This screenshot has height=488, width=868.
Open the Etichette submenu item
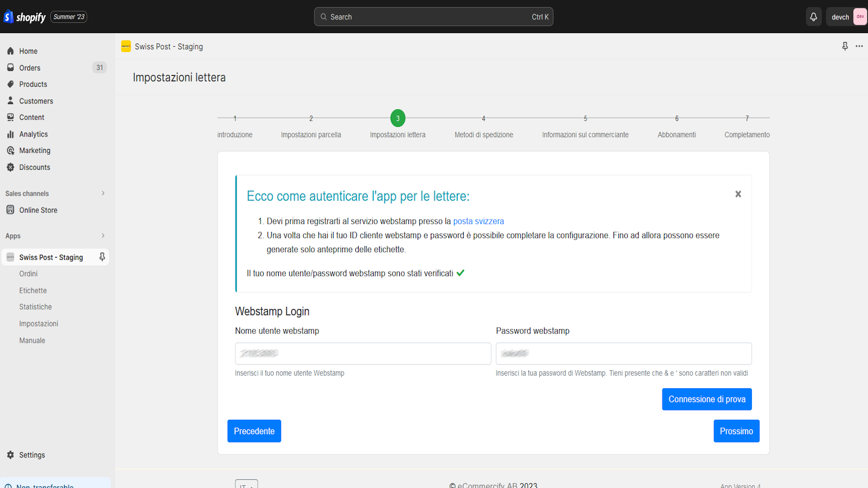pyautogui.click(x=33, y=291)
